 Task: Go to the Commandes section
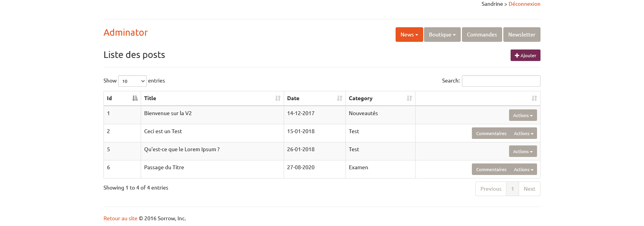[x=482, y=35]
